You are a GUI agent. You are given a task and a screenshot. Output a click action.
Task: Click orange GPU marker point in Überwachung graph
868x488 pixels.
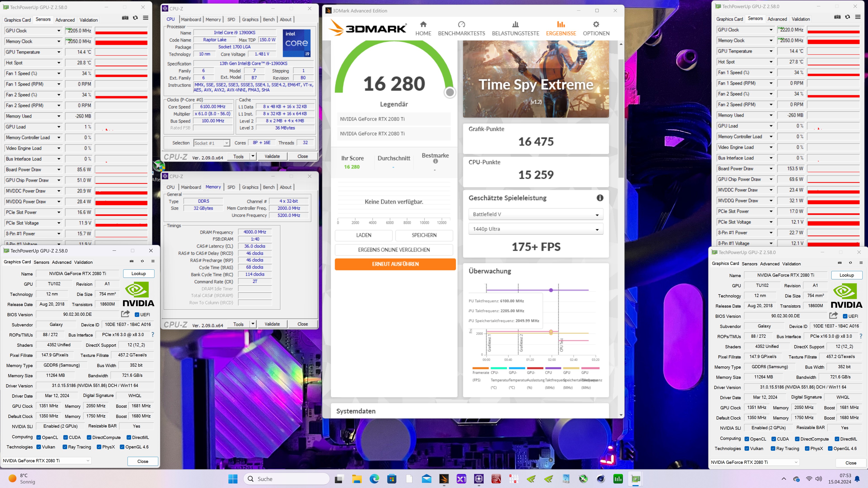[551, 332]
